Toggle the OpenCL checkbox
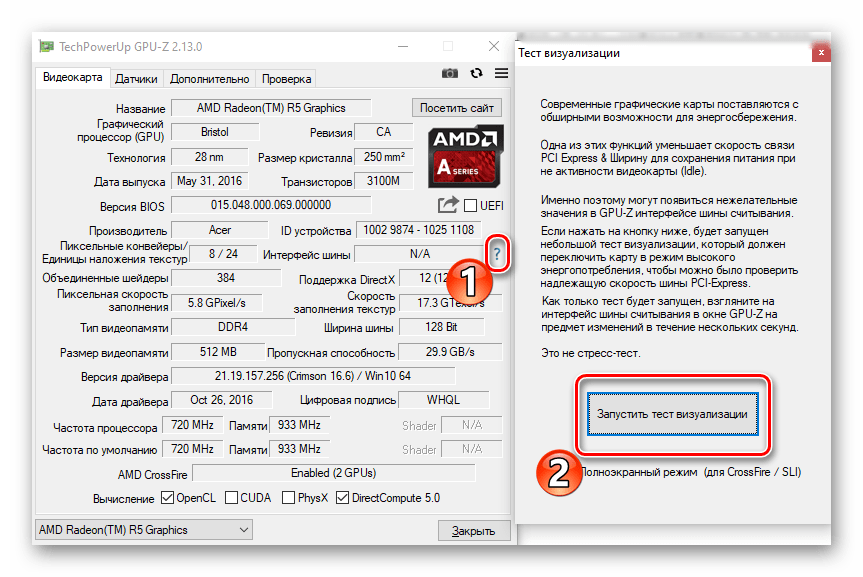This screenshot has width=863, height=577. [x=167, y=498]
